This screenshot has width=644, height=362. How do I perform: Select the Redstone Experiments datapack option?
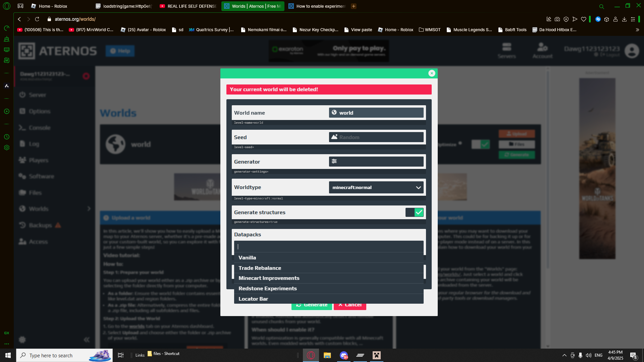pyautogui.click(x=329, y=289)
